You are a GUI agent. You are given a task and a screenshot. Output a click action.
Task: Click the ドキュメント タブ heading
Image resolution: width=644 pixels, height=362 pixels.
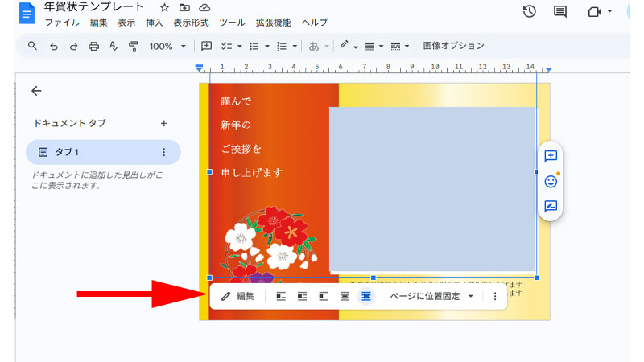click(x=70, y=123)
